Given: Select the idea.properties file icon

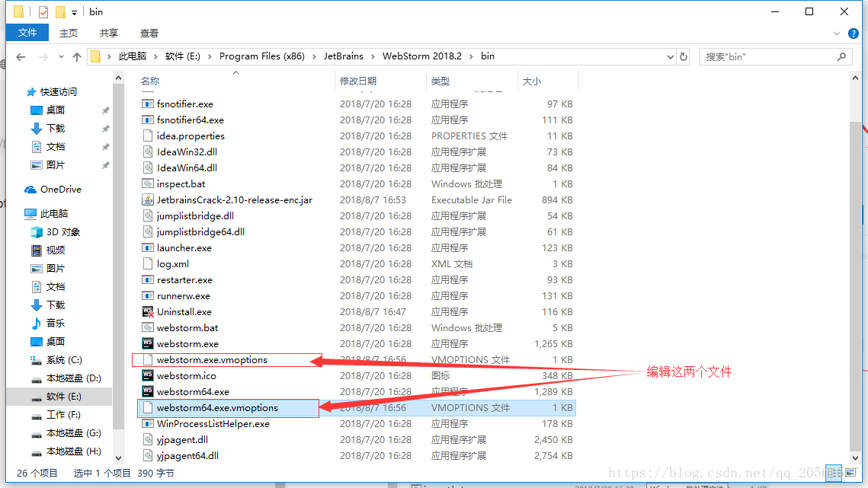Looking at the screenshot, I should (x=147, y=136).
